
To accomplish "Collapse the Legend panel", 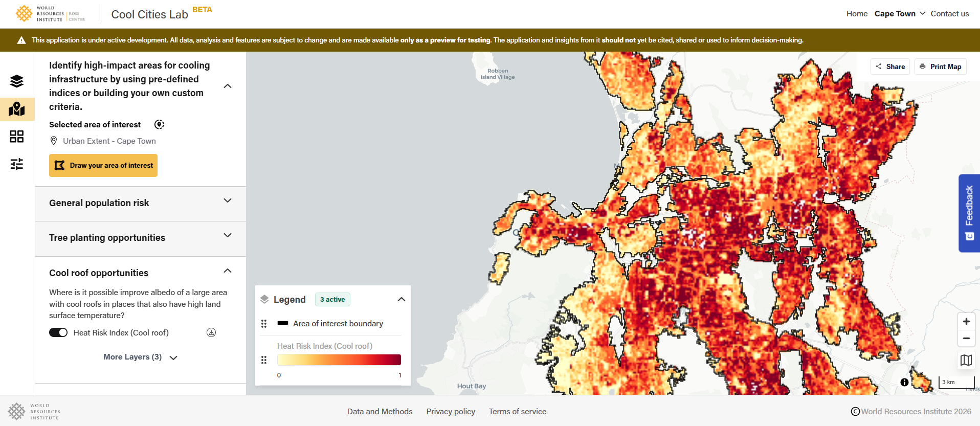I will point(401,300).
